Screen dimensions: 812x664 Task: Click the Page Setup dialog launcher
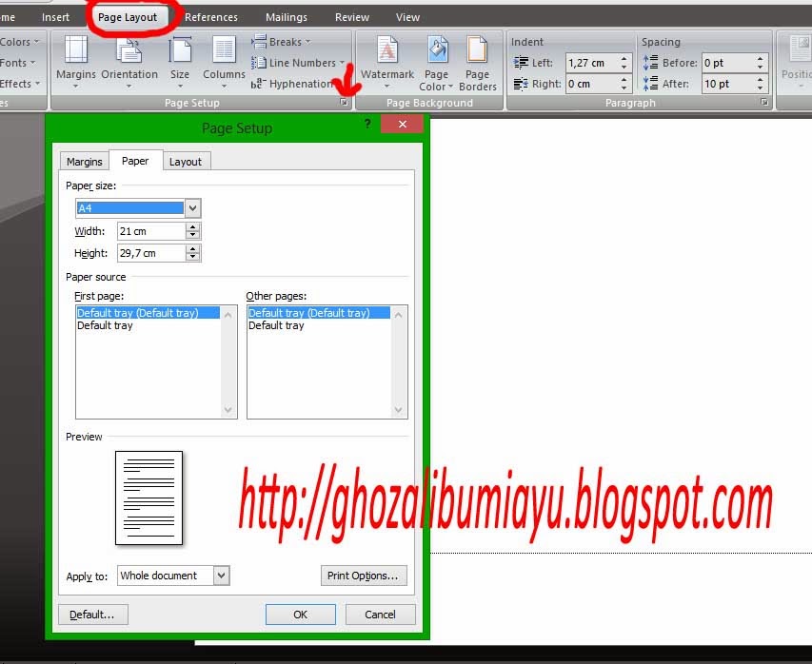[344, 103]
